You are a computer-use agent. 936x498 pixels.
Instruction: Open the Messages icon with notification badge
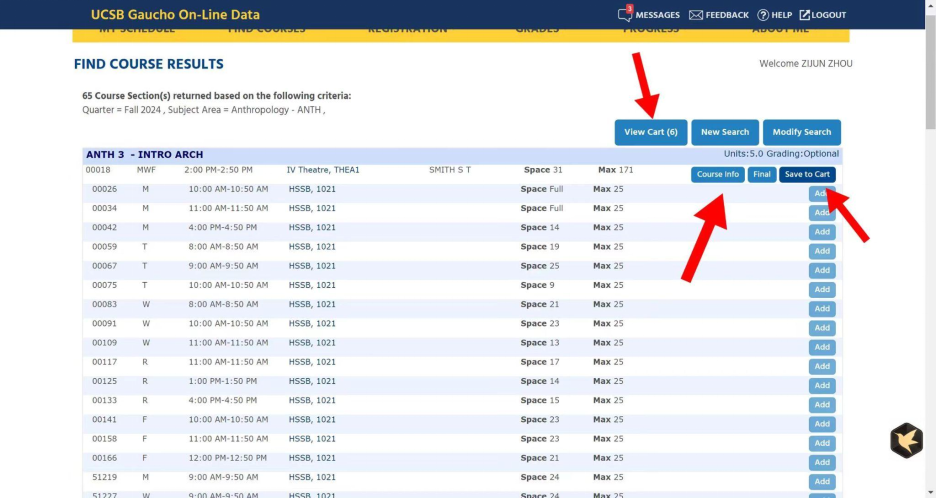(x=625, y=14)
